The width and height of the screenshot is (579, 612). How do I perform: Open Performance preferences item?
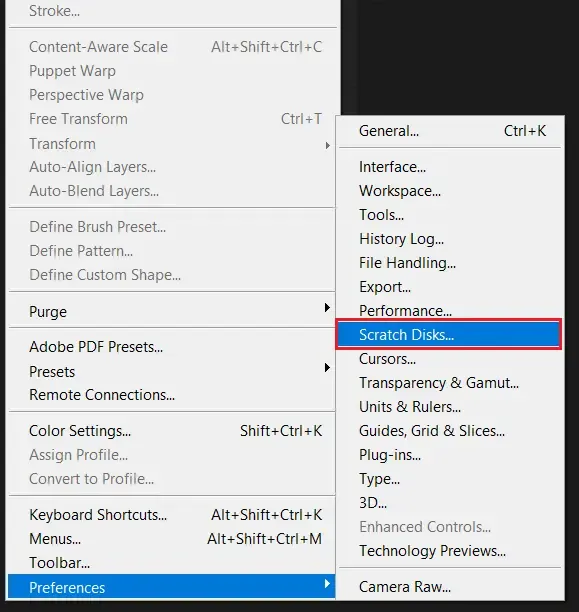pos(450,311)
